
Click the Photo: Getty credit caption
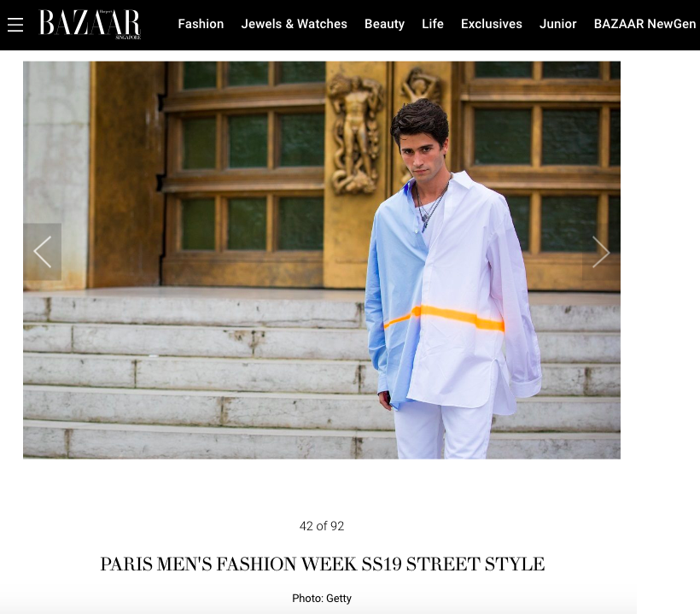point(322,599)
